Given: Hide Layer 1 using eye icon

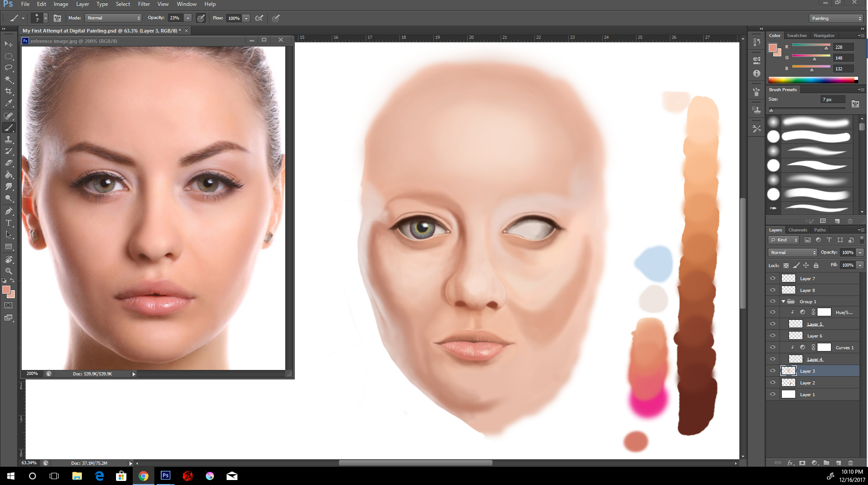Looking at the screenshot, I should pos(773,394).
